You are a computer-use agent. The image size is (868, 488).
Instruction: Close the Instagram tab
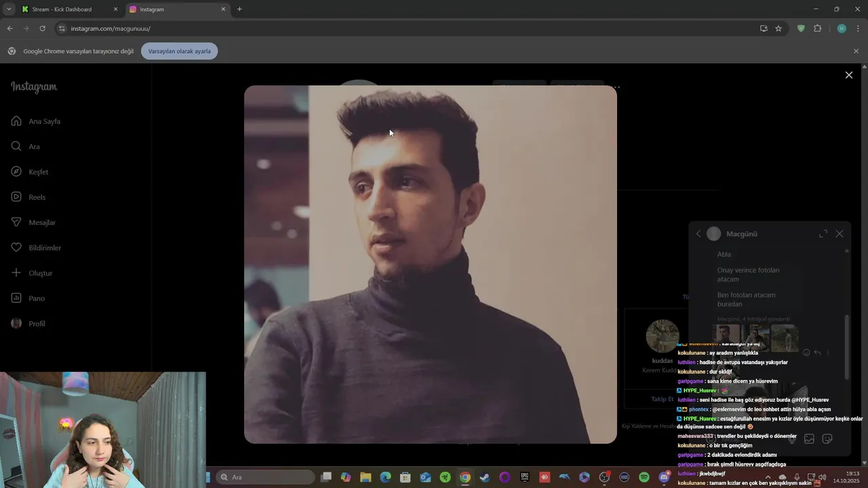tap(223, 9)
